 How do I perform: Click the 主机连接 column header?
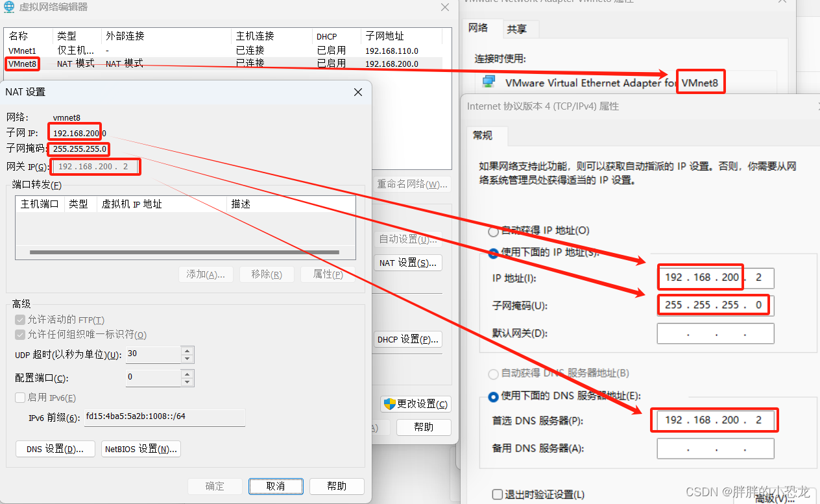coord(271,36)
